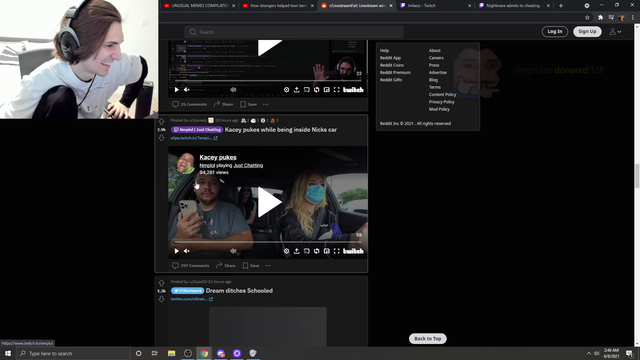Viewport: 640px width, 360px height.
Task: Toggle theatre mode in top clip player
Action: point(327,90)
